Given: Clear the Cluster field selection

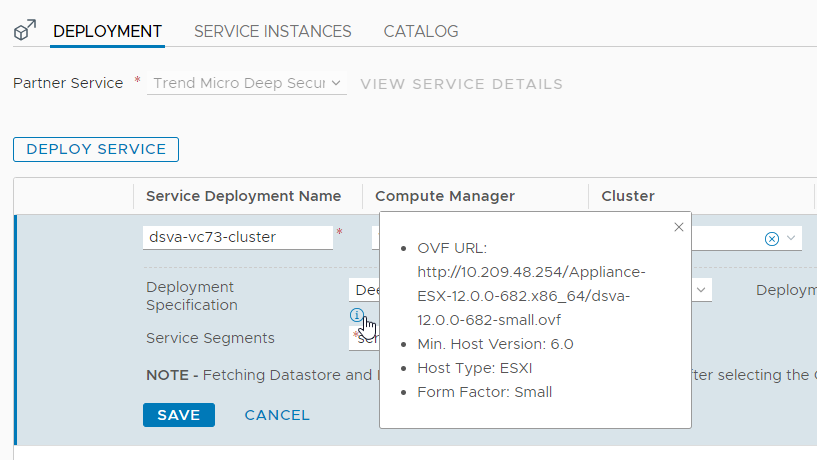Looking at the screenshot, I should pos(771,238).
